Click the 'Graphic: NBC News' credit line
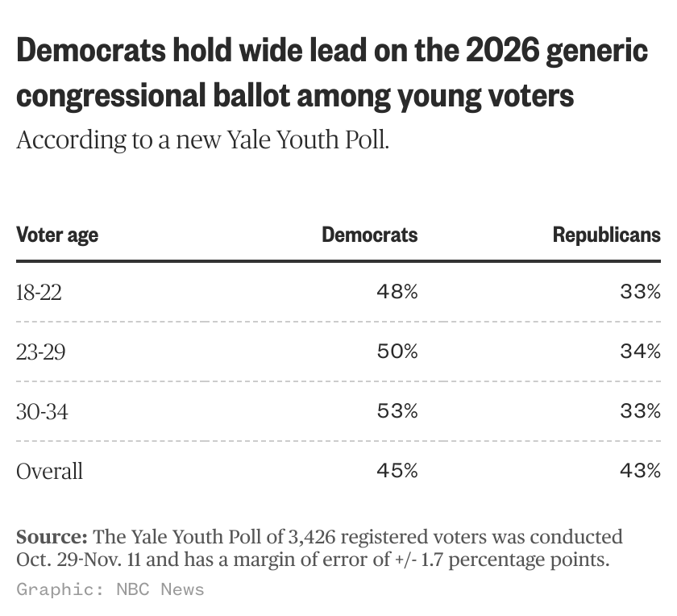Viewport: 677px width, 616px height. (x=110, y=589)
